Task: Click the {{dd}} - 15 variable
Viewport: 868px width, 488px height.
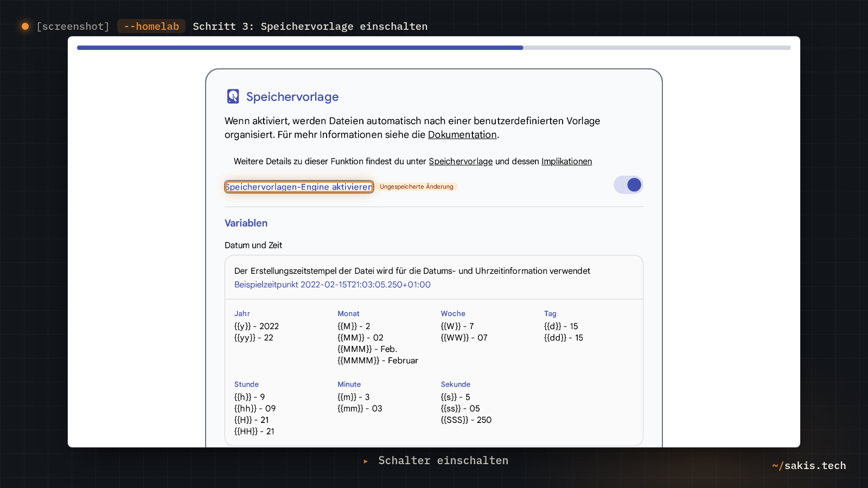Action: coord(564,338)
